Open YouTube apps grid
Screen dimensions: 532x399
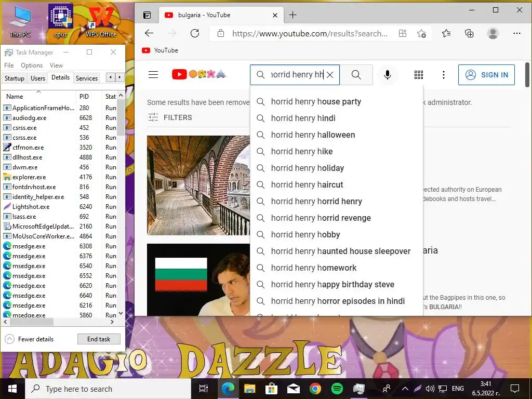(x=419, y=75)
